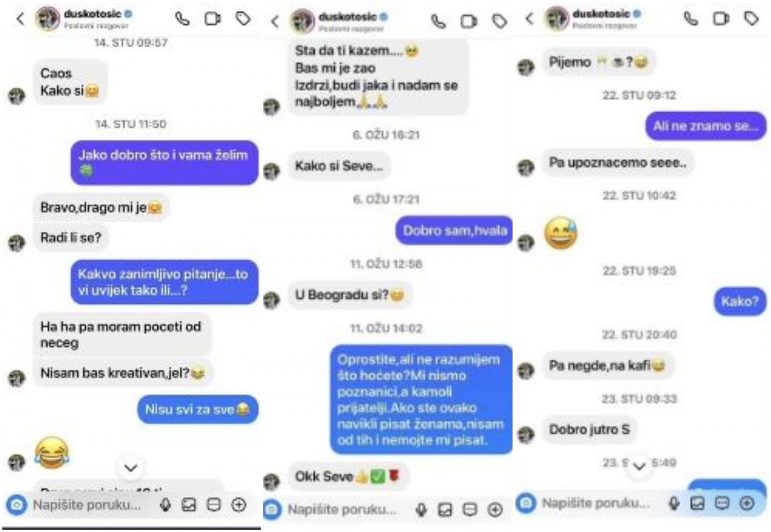Focus the 'Napišite poruku...' field in the middle chat

tap(342, 510)
